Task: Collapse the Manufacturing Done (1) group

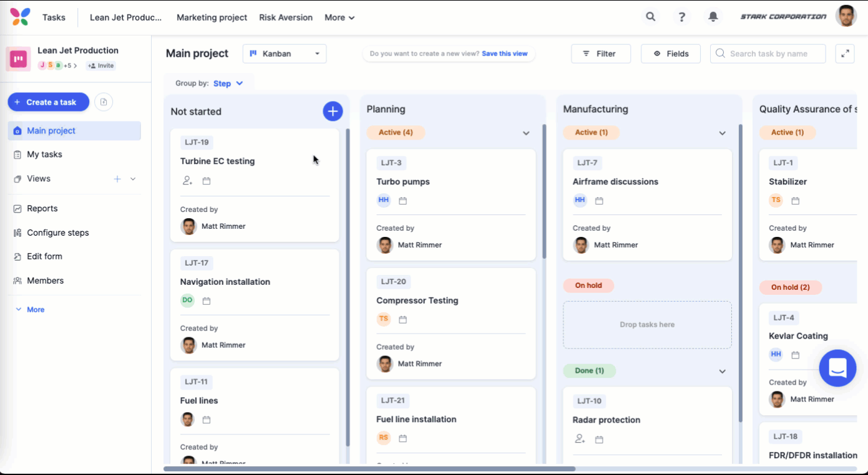Action: point(722,371)
